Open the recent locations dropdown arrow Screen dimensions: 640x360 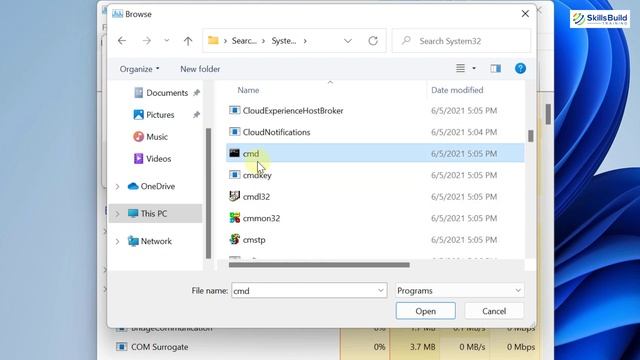167,41
